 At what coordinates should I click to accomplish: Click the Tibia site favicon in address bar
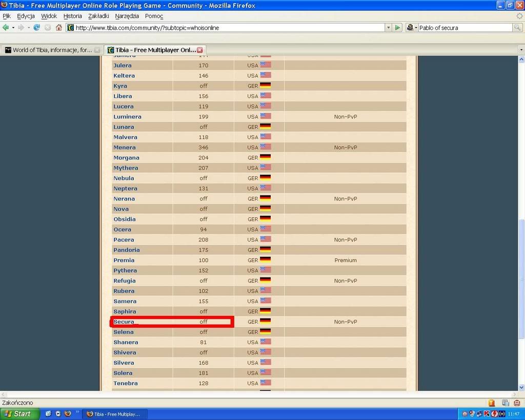point(70,28)
